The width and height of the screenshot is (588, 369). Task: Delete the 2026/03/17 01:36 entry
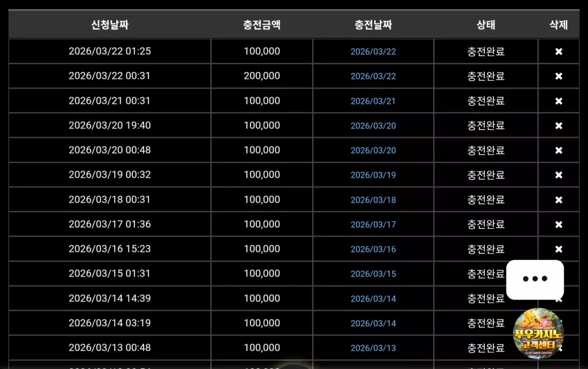coord(558,225)
